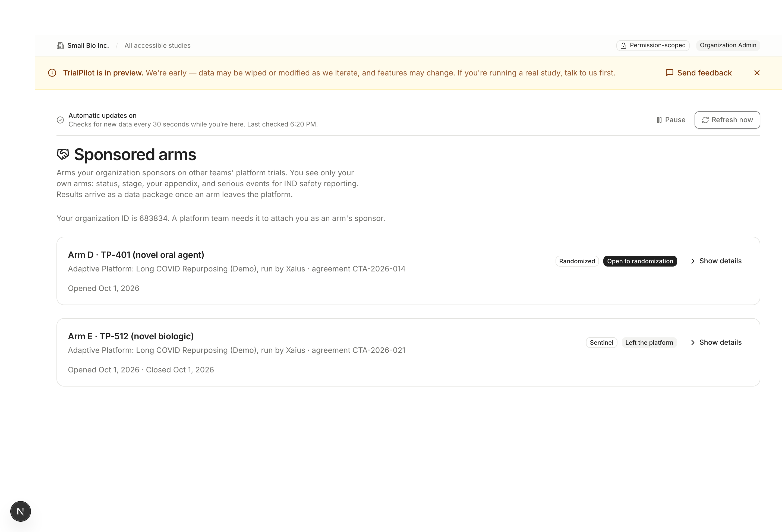
Task: Click the handshake icon beside Sponsored arms
Action: coord(63,154)
